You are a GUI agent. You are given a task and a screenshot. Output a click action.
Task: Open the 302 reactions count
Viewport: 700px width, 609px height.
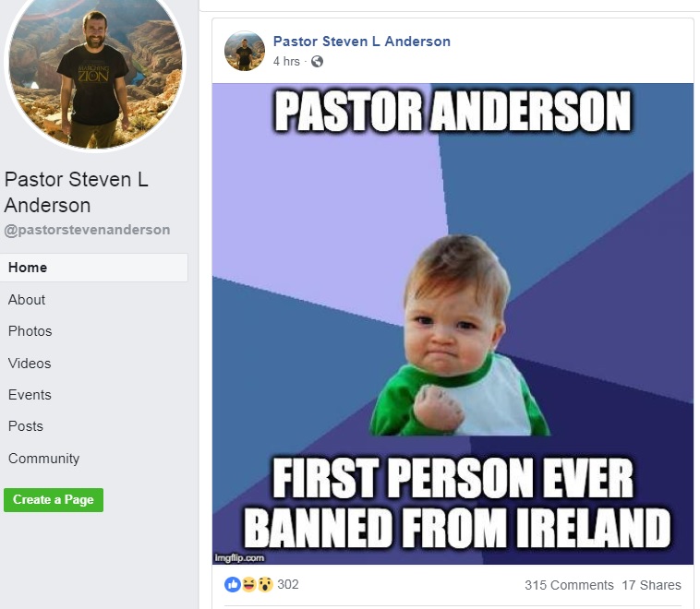(288, 584)
